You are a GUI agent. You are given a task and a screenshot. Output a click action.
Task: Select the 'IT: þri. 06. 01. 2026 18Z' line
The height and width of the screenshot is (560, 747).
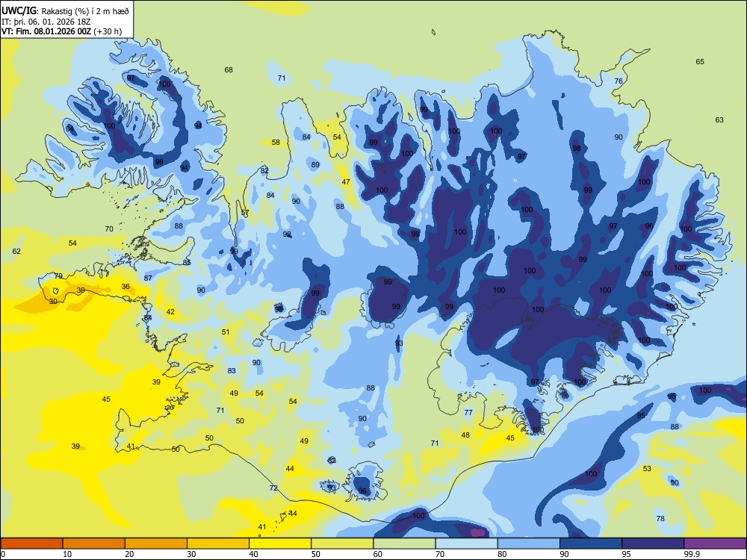46,22
